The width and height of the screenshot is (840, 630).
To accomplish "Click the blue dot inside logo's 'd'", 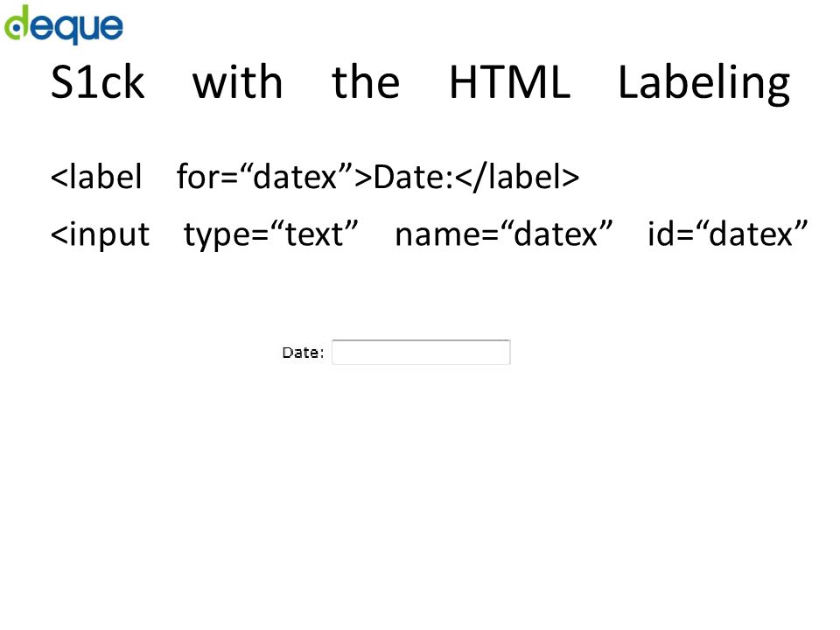I will coord(16,28).
